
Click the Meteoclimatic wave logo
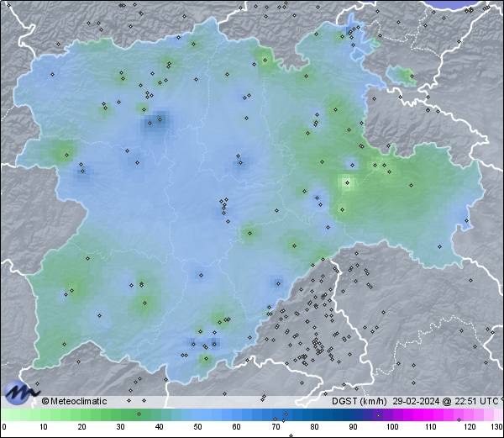pyautogui.click(x=20, y=393)
